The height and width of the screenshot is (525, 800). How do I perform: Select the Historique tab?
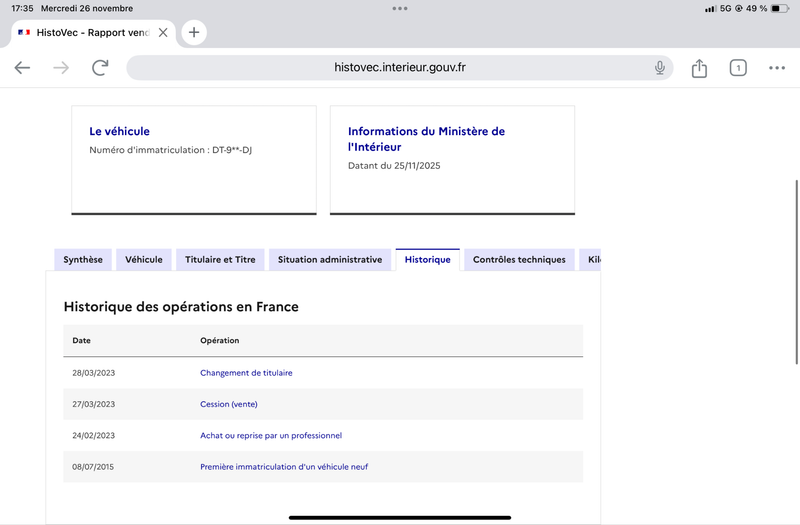click(427, 260)
